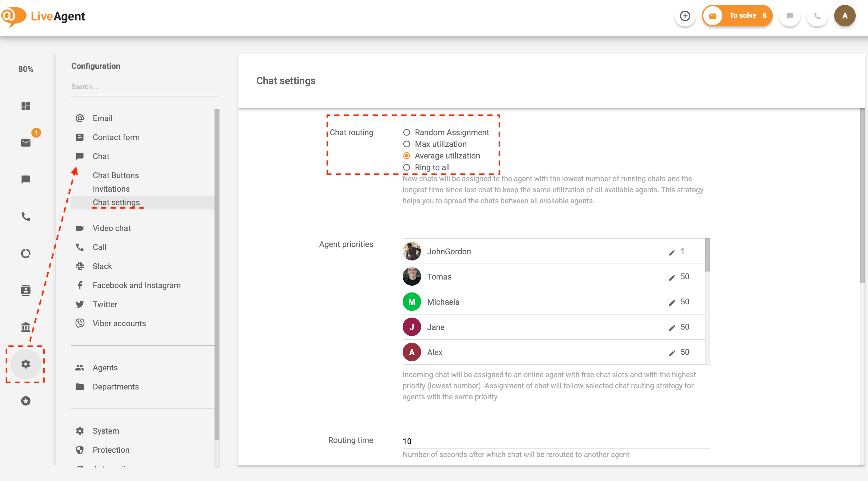The height and width of the screenshot is (481, 868).
Task: Open the Chats panel from the sidebar
Action: [25, 180]
